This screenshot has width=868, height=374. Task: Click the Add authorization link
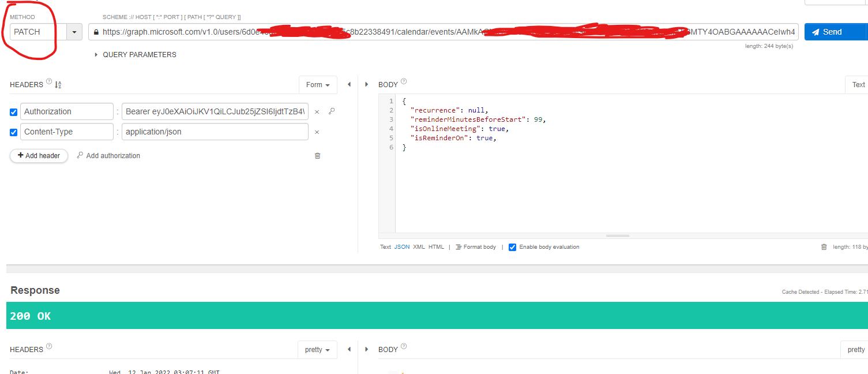108,156
